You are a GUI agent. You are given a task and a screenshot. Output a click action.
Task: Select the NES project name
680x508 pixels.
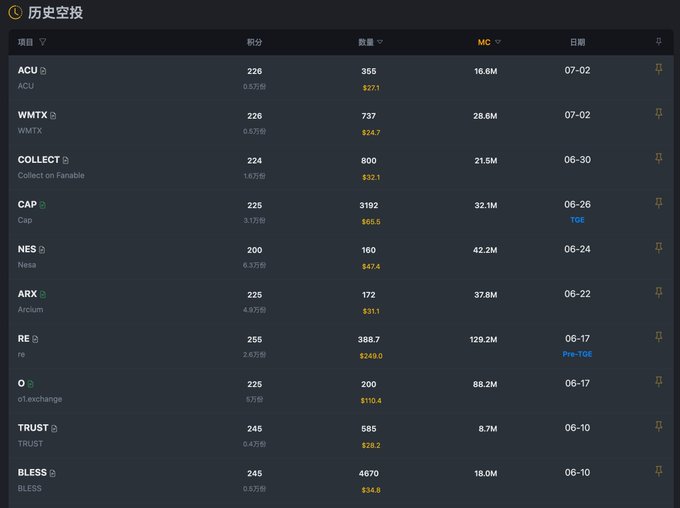(27, 249)
